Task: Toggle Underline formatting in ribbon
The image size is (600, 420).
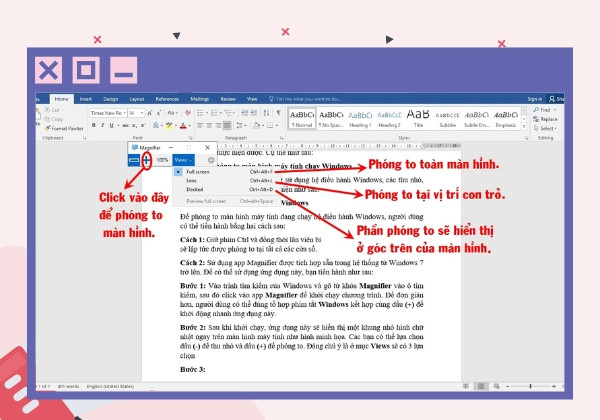Action: click(111, 125)
